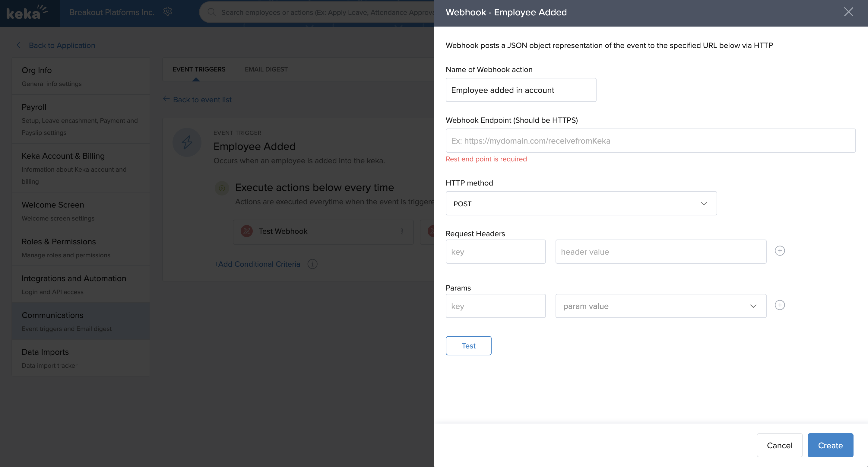Click the play circle beside Execute actions
The height and width of the screenshot is (467, 868).
tap(222, 188)
